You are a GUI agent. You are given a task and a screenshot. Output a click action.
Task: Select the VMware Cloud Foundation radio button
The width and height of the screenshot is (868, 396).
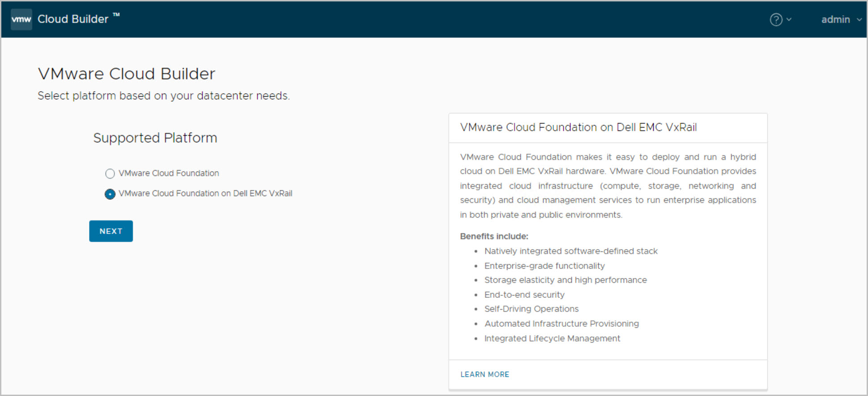point(110,174)
